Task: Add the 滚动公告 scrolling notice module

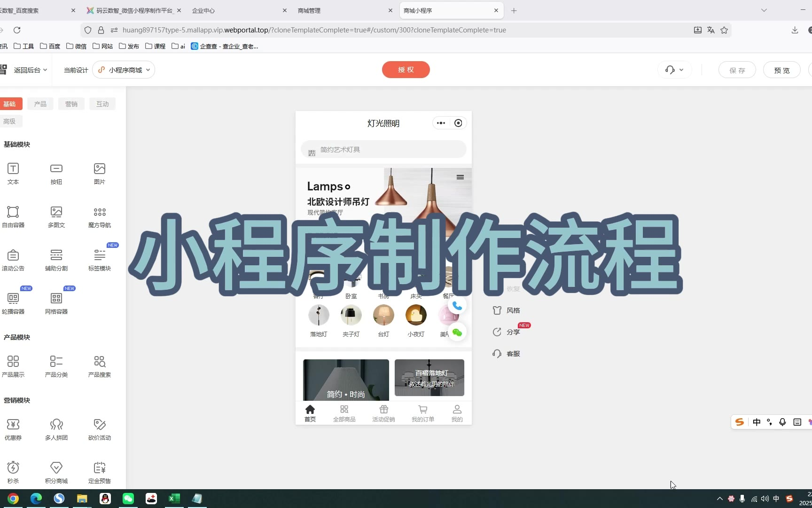Action: point(13,260)
